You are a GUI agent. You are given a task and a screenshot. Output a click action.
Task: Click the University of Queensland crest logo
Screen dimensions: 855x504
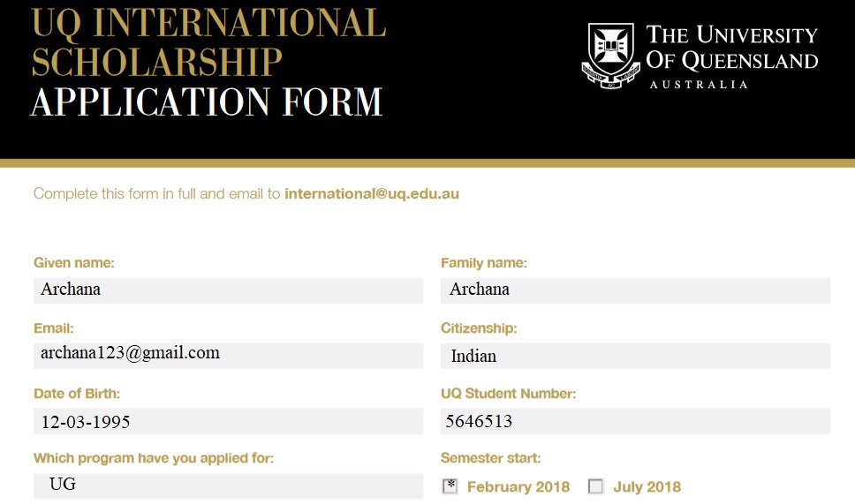(x=610, y=55)
